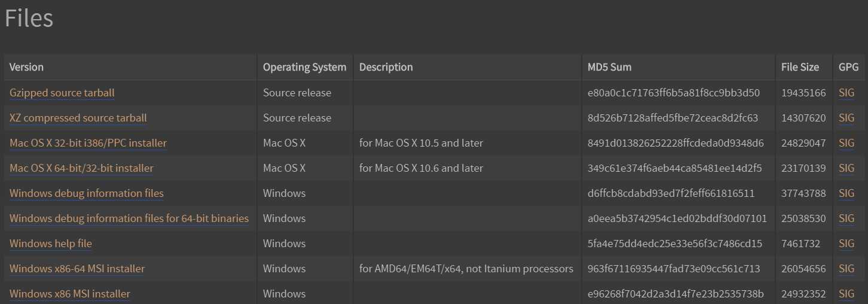Image resolution: width=868 pixels, height=304 pixels.
Task: Click the File Size column header
Action: pyautogui.click(x=800, y=67)
